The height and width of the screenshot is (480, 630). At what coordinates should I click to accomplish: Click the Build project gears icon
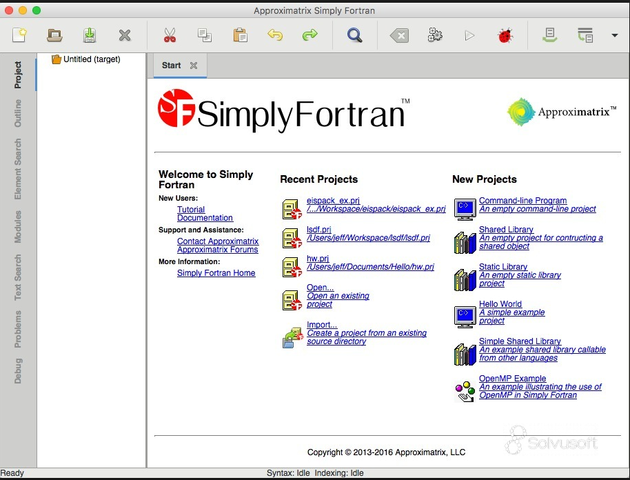tap(435, 35)
